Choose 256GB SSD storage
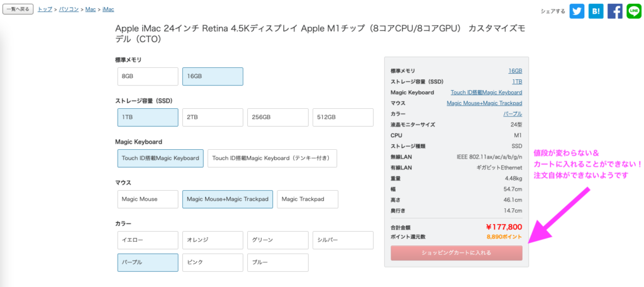Image resolution: width=644 pixels, height=287 pixels. pyautogui.click(x=277, y=117)
